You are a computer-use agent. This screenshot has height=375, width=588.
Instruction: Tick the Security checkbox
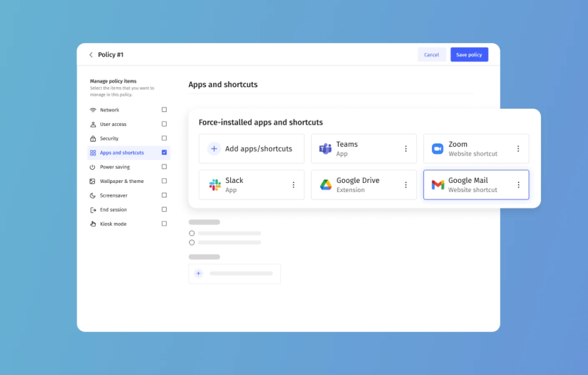tap(164, 138)
